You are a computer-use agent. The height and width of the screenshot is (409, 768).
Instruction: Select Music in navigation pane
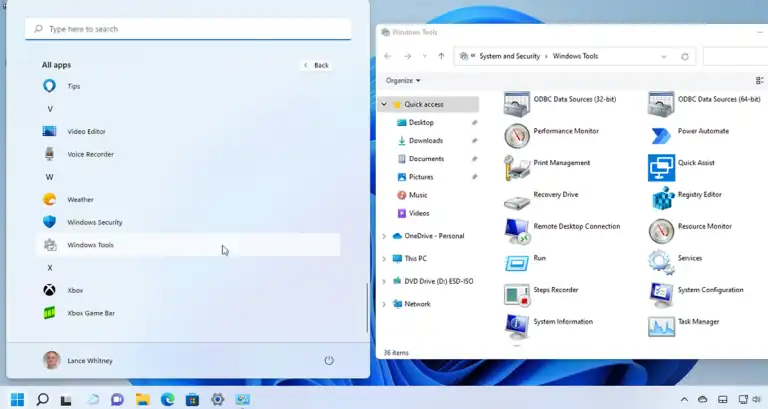[x=418, y=195]
